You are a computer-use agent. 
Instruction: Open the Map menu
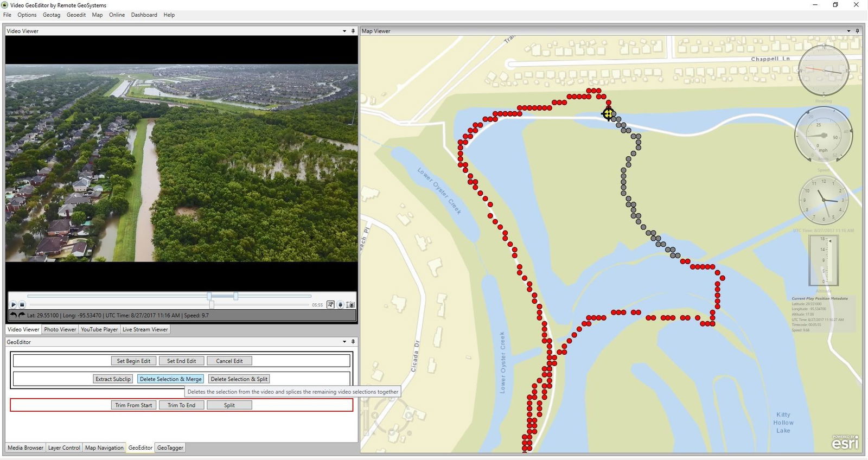(x=97, y=15)
